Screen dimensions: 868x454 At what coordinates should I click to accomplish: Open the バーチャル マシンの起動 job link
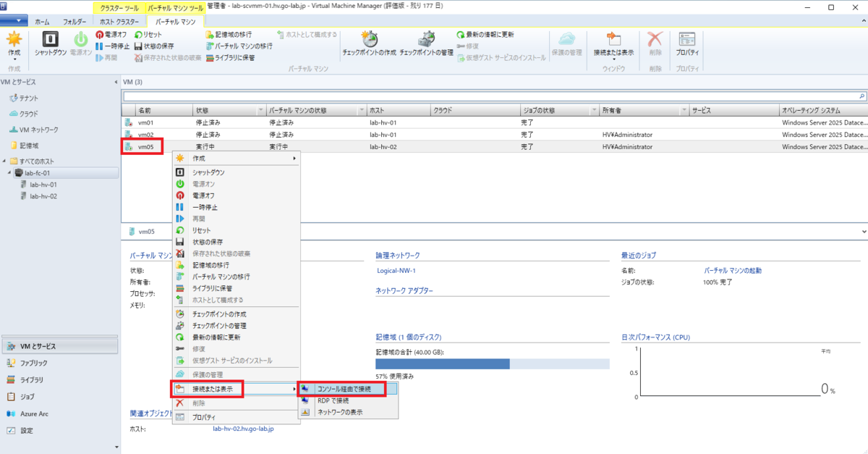[x=733, y=270]
